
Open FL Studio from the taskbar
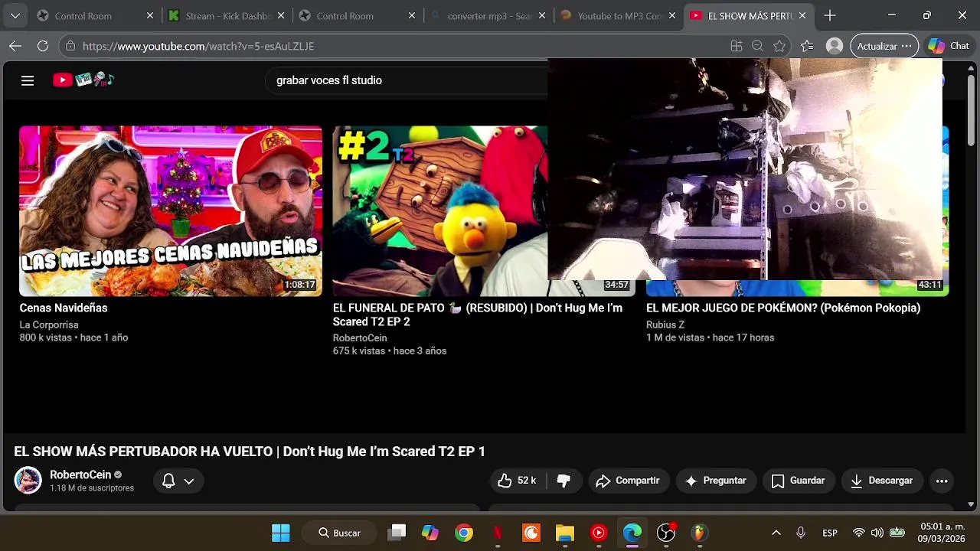pyautogui.click(x=699, y=533)
